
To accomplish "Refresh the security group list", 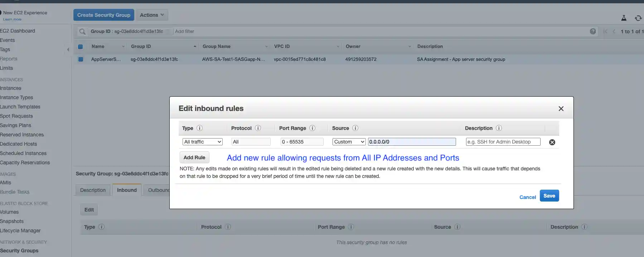I will 638,18.
